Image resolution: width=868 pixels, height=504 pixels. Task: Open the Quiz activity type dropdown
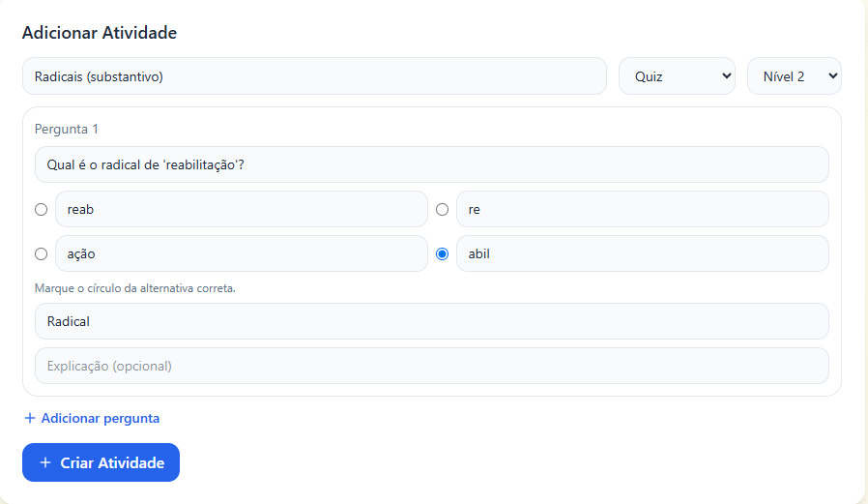(677, 76)
